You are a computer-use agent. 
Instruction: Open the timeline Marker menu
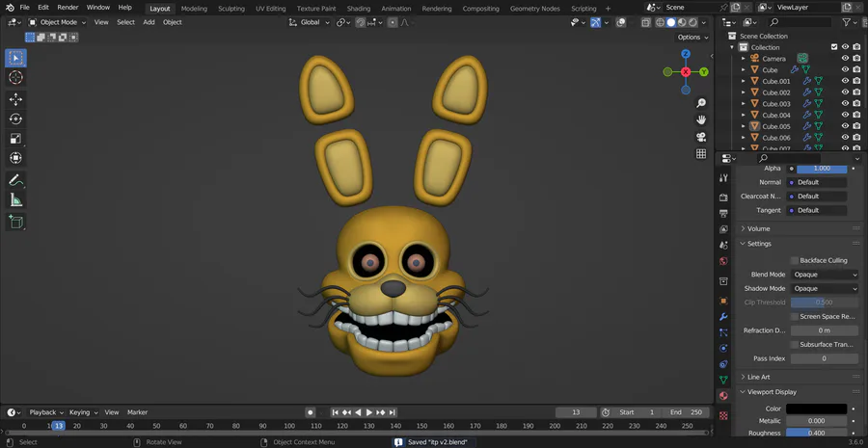(x=137, y=412)
